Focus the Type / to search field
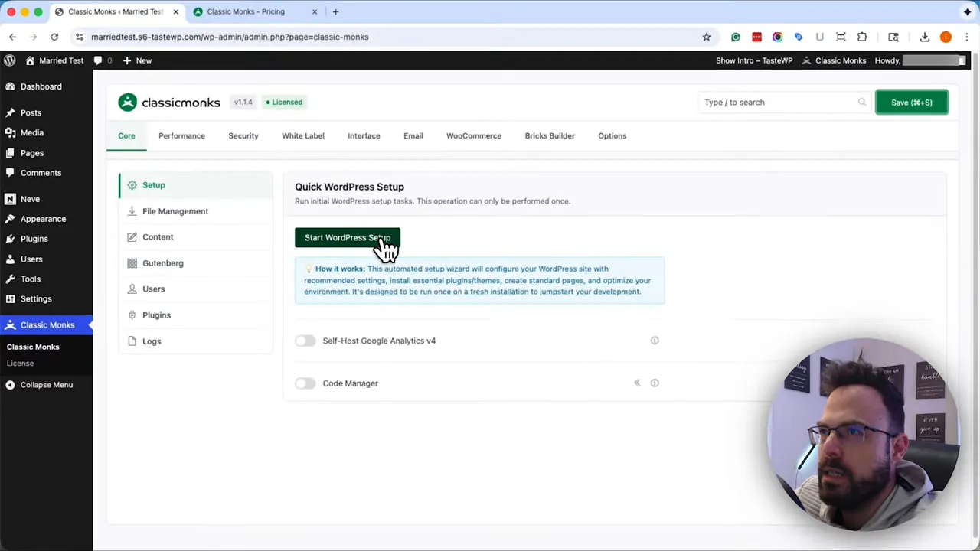This screenshot has height=551, width=980. click(784, 102)
